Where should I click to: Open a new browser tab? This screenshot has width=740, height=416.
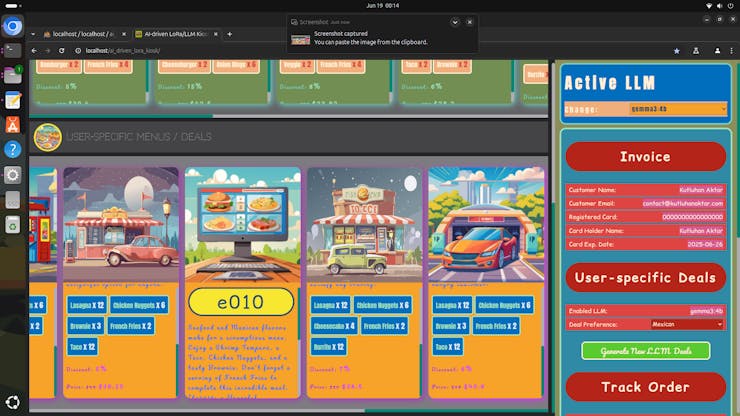(x=230, y=34)
